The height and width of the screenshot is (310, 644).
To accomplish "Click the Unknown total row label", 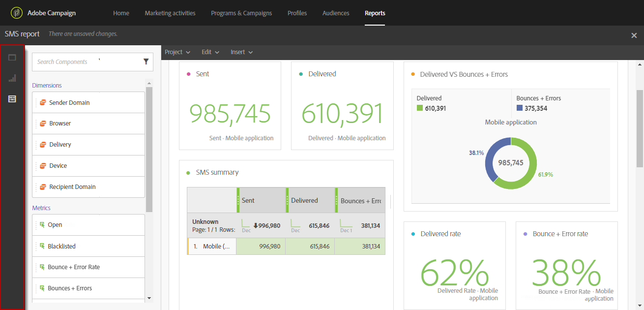I will tap(205, 221).
